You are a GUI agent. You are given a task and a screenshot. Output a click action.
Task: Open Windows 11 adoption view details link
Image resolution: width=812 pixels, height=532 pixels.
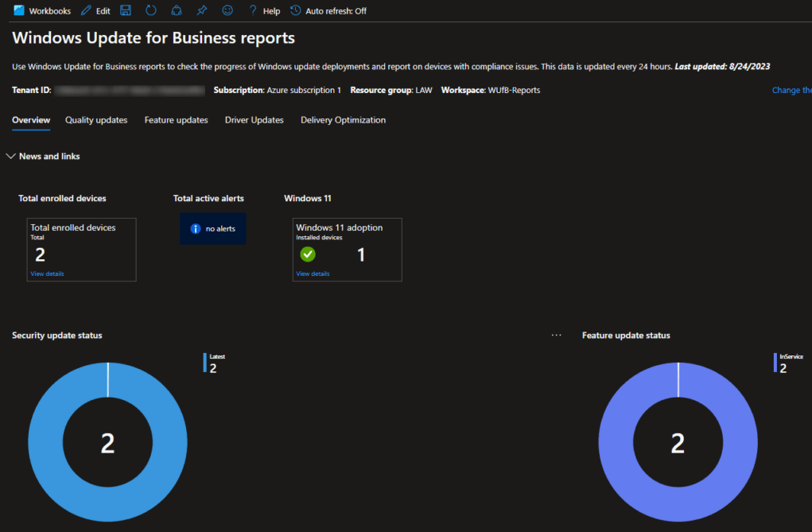point(312,273)
